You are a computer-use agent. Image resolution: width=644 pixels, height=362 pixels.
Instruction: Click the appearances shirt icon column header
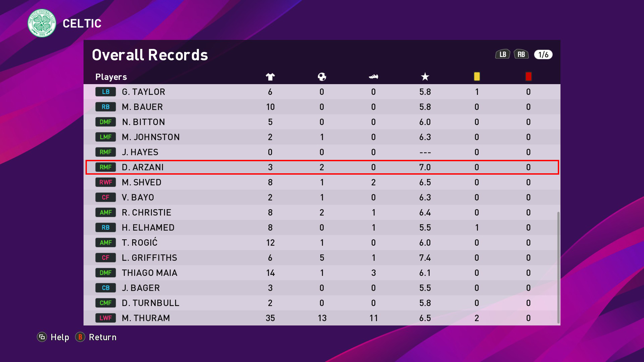pyautogui.click(x=270, y=77)
